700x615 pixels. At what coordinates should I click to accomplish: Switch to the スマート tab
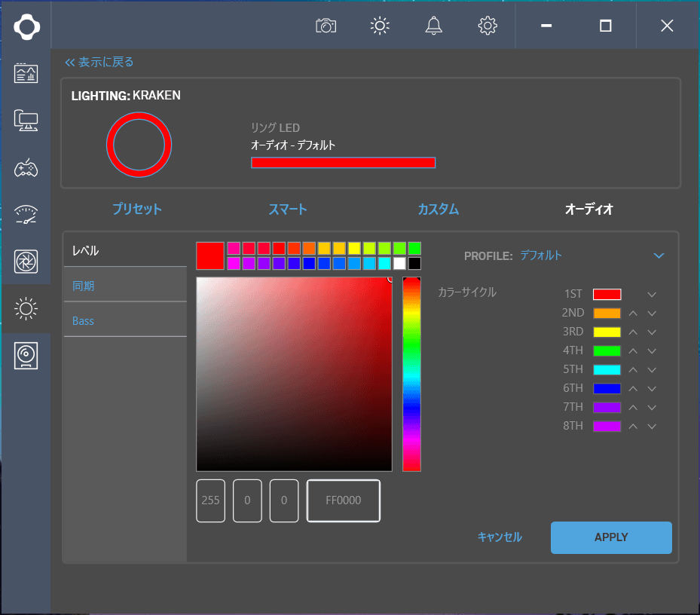(288, 209)
